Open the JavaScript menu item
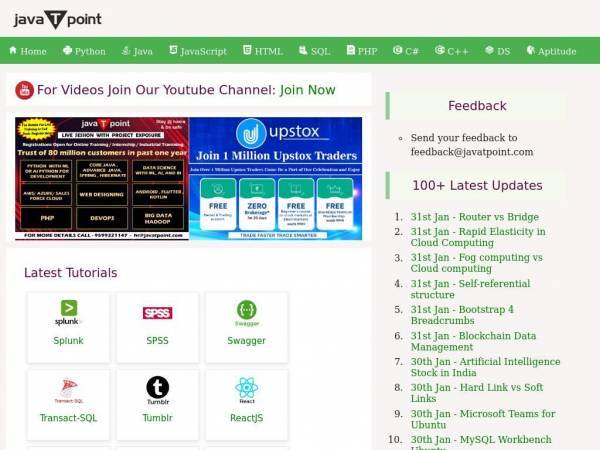This screenshot has width=600, height=450. (198, 51)
